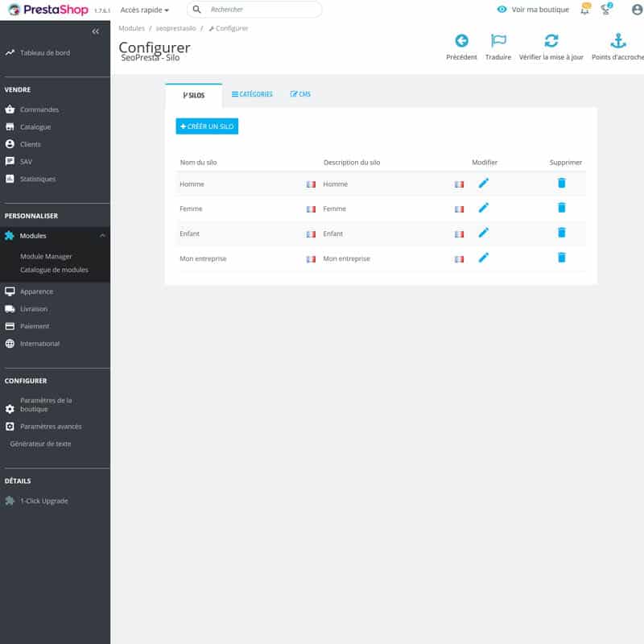Click the Points d'accroche anchor icon
Screen dimensions: 644x644
pyautogui.click(x=617, y=41)
